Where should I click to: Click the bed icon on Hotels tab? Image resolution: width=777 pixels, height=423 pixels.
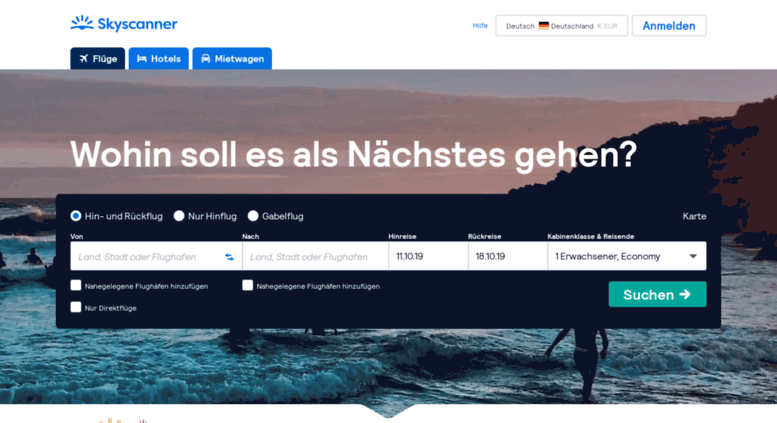tap(142, 58)
